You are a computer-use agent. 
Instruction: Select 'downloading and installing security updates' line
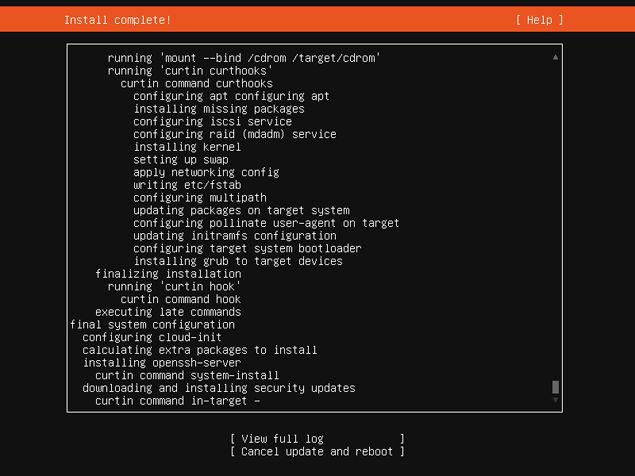tap(218, 388)
